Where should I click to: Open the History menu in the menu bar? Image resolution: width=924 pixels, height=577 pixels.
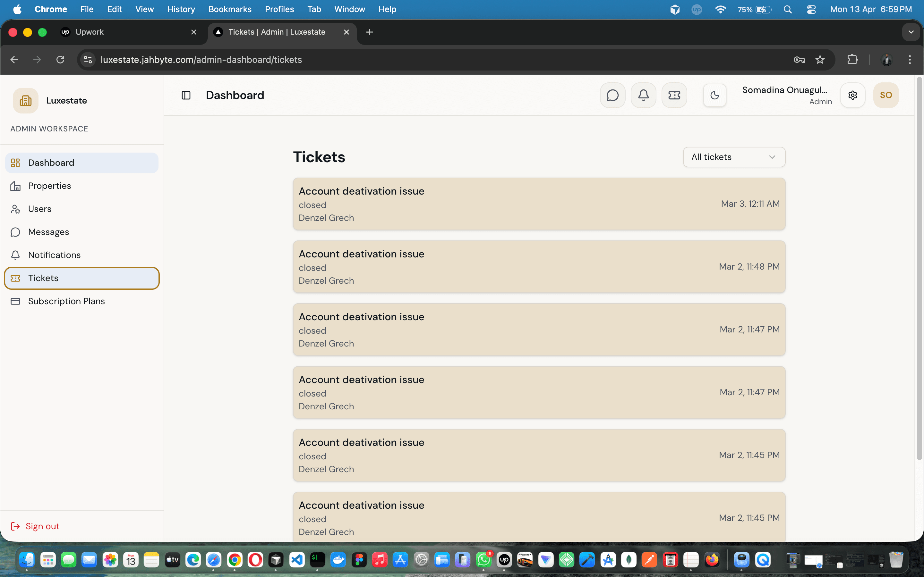tap(181, 9)
